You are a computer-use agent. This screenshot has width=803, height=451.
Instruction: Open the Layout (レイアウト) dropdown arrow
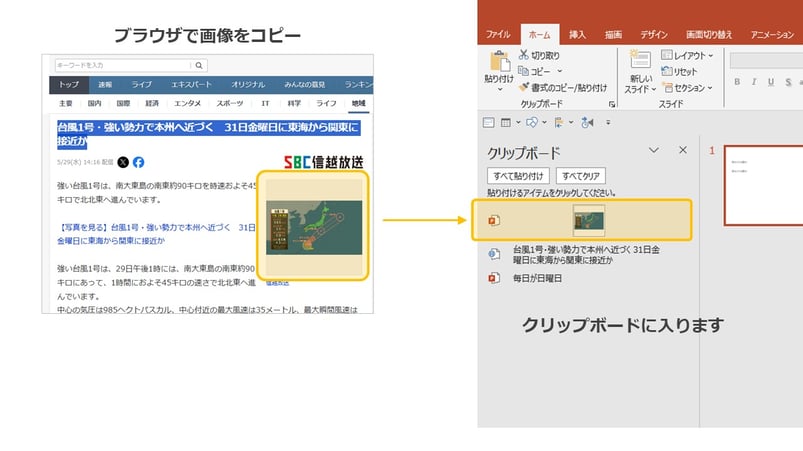[x=711, y=55]
